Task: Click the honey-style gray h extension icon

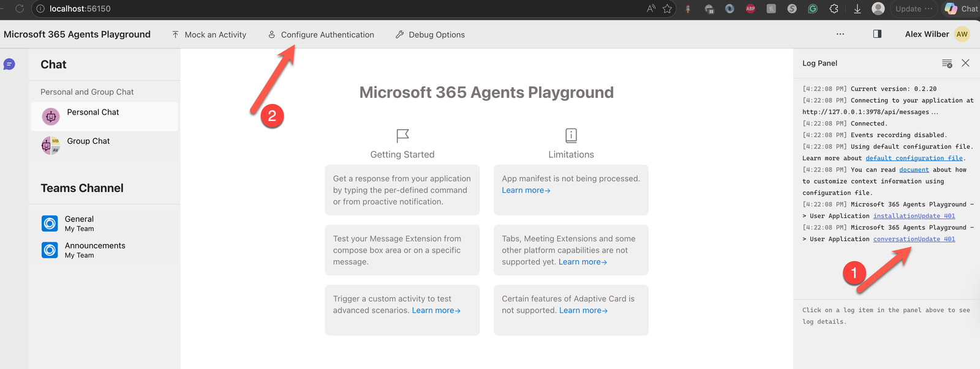Action: (771, 9)
